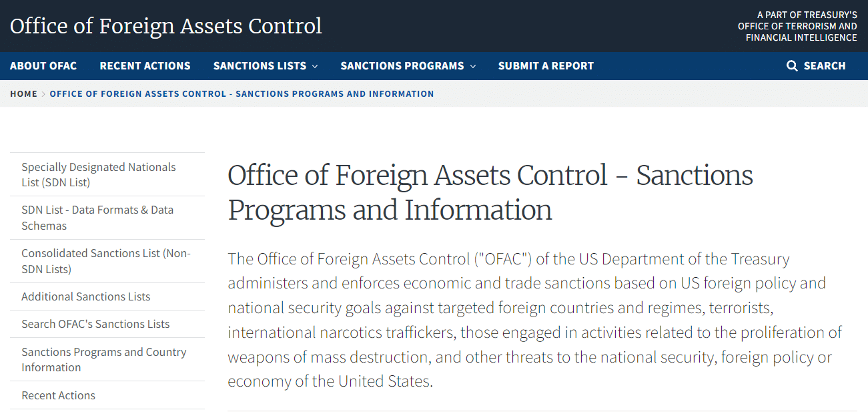Viewport: 868px width, 414px height.
Task: Open Submit a Report page
Action: point(546,66)
